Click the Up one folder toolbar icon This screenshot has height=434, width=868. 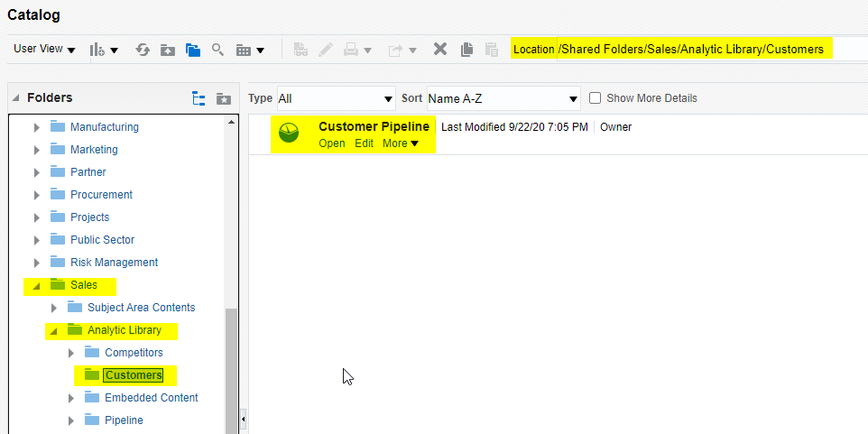point(168,50)
